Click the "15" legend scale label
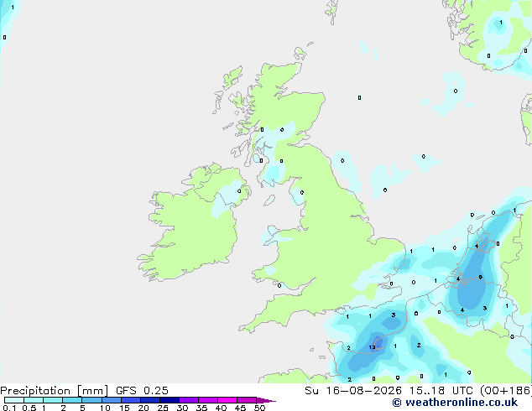Image resolution: width=532 pixels, height=411 pixels. (x=124, y=408)
